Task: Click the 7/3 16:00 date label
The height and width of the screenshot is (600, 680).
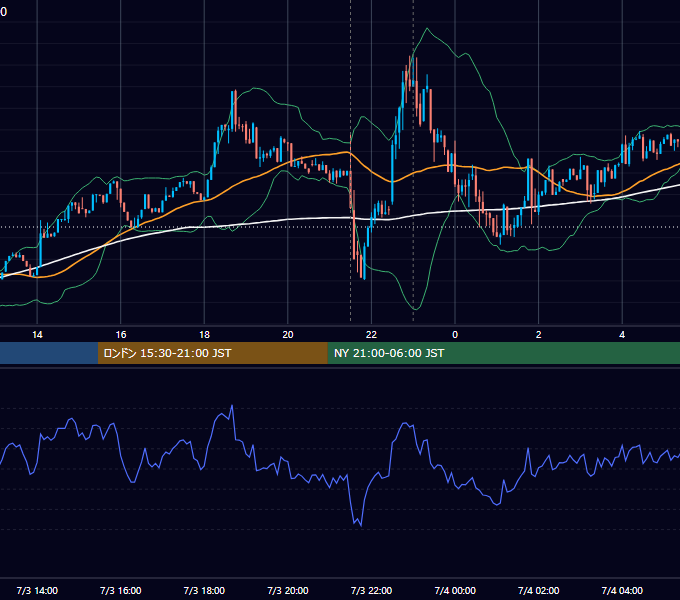Action: tap(121, 590)
